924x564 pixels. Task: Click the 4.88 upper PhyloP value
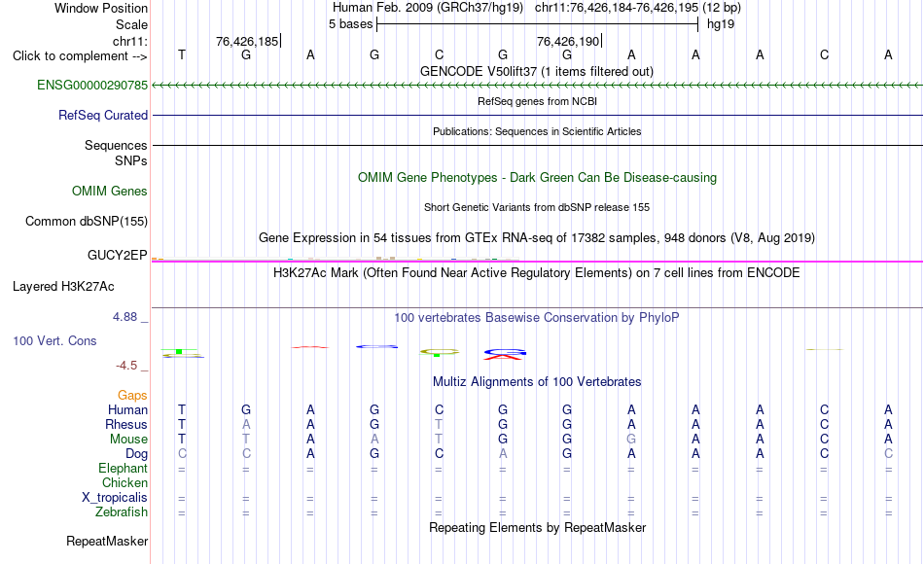click(124, 317)
